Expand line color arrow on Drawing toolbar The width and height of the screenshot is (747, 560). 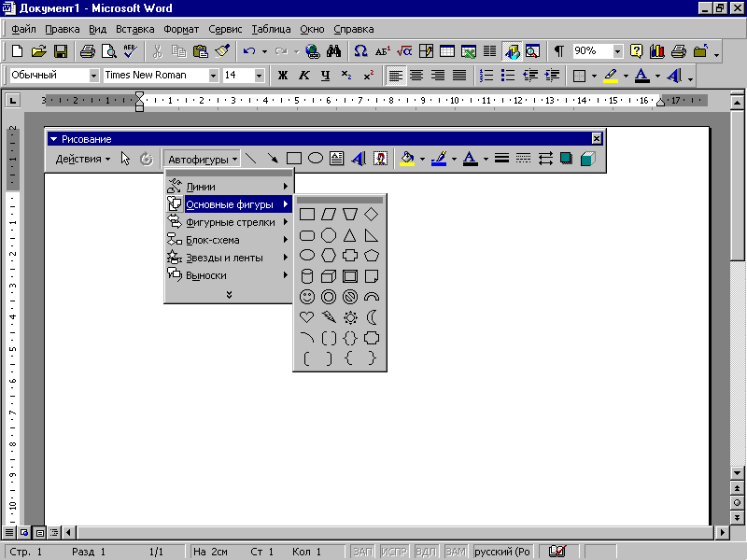point(454,159)
